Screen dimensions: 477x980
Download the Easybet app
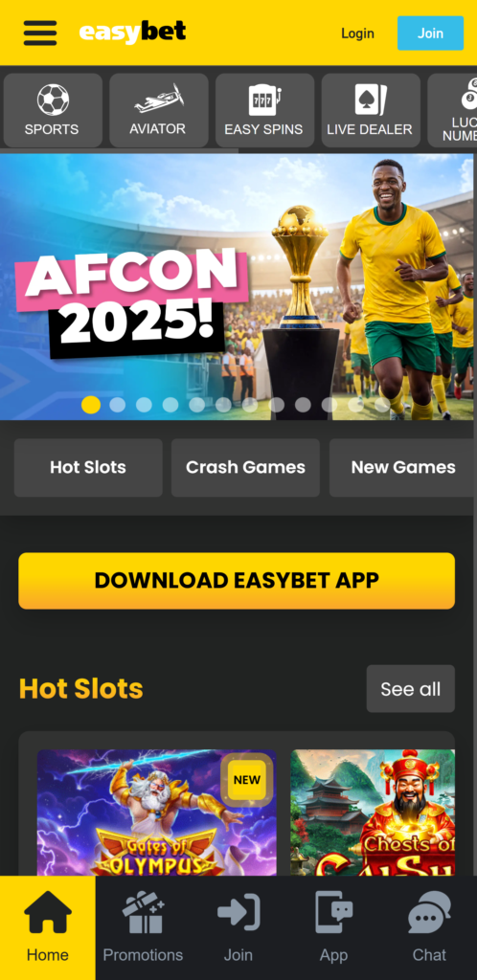[x=237, y=581]
